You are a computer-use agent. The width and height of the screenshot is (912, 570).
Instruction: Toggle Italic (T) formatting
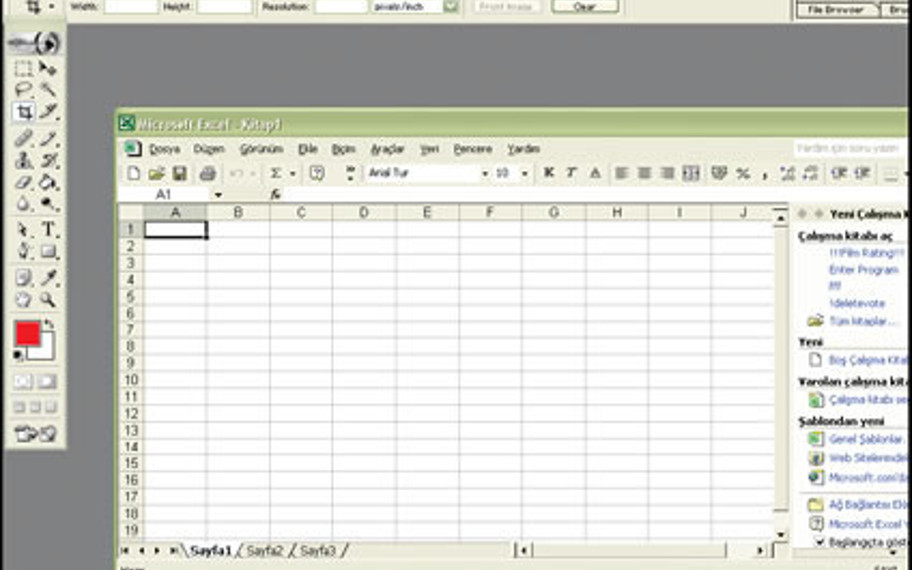point(571,173)
